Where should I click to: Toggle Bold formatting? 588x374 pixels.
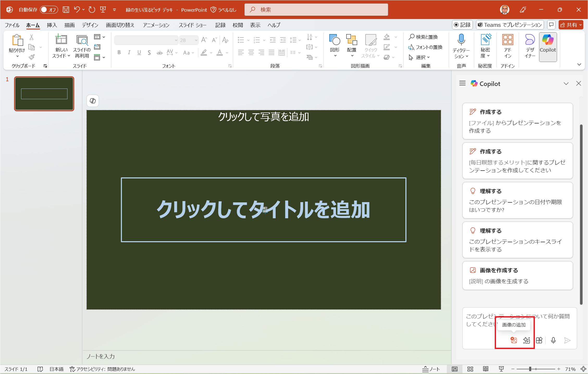[119, 52]
